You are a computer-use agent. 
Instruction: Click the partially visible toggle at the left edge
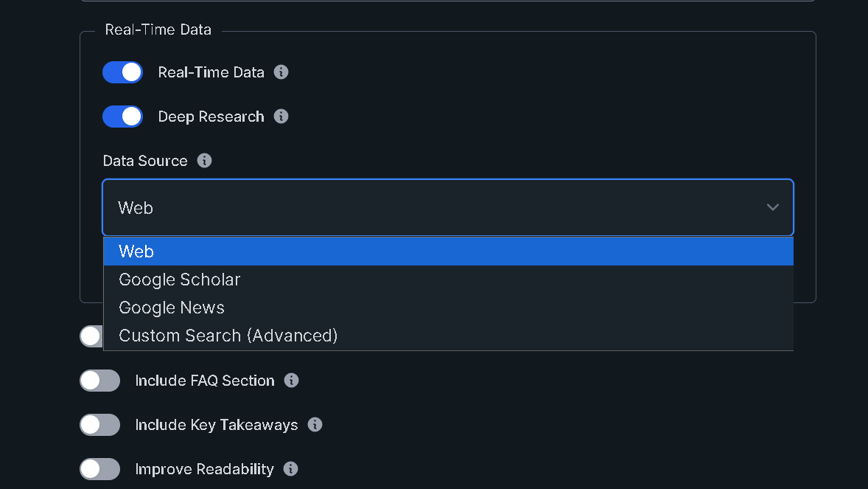[x=89, y=336]
